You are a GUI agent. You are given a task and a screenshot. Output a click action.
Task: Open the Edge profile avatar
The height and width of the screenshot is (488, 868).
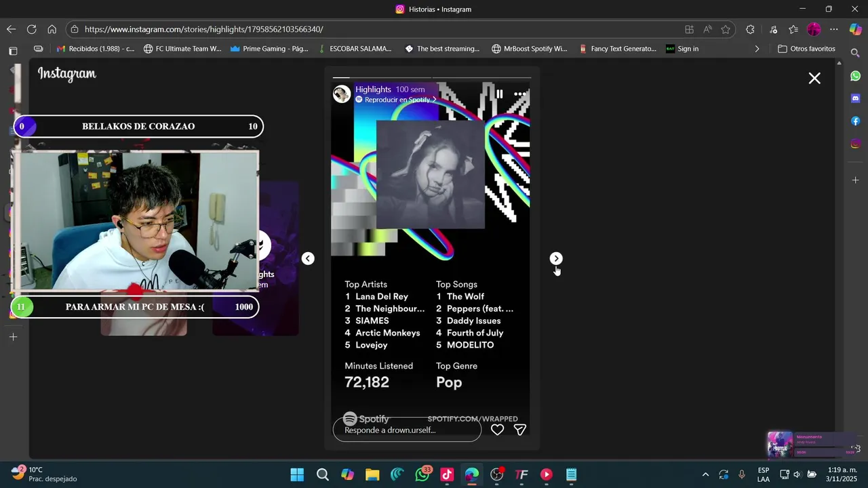pyautogui.click(x=814, y=29)
